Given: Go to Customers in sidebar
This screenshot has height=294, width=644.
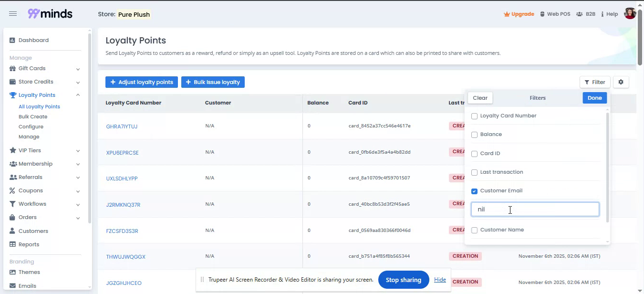Looking at the screenshot, I should 33,231.
